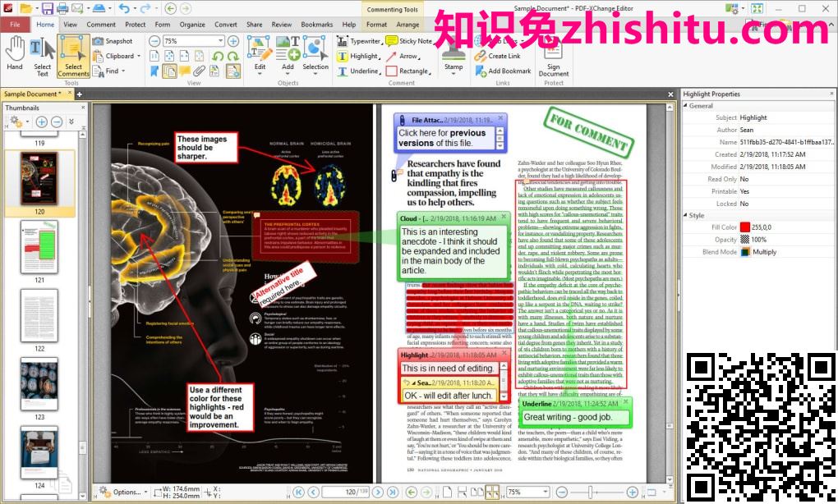The width and height of the screenshot is (838, 504).
Task: Save the document with the floppy icon
Action: [x=47, y=8]
